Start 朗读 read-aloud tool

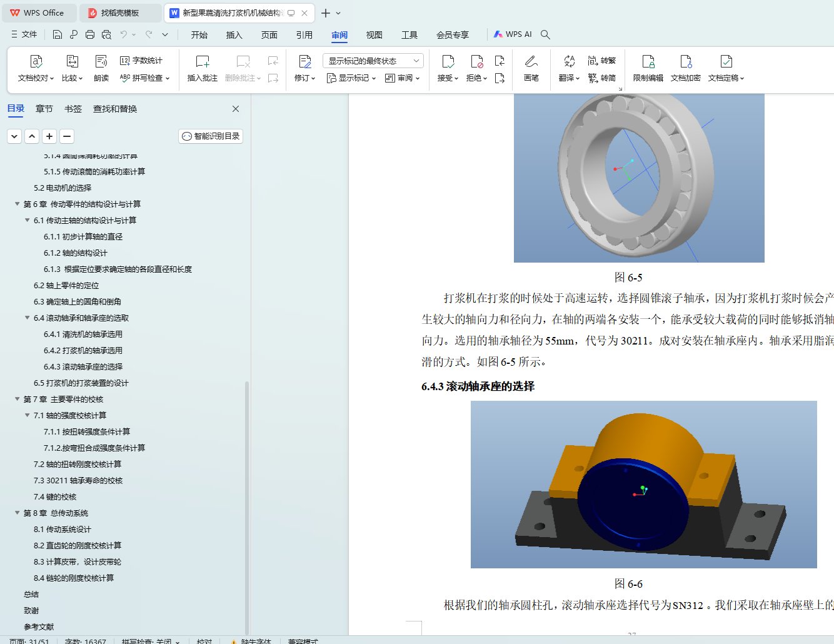pyautogui.click(x=101, y=68)
